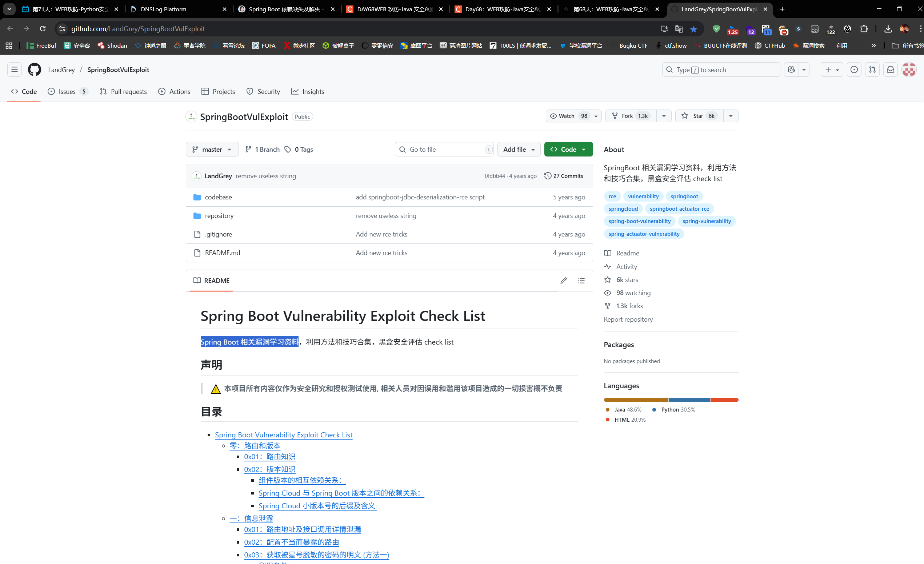
Task: Expand the master branch dropdown
Action: click(x=212, y=149)
